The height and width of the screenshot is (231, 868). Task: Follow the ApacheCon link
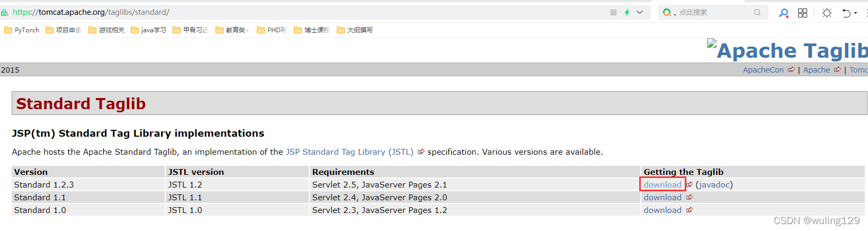pos(763,70)
